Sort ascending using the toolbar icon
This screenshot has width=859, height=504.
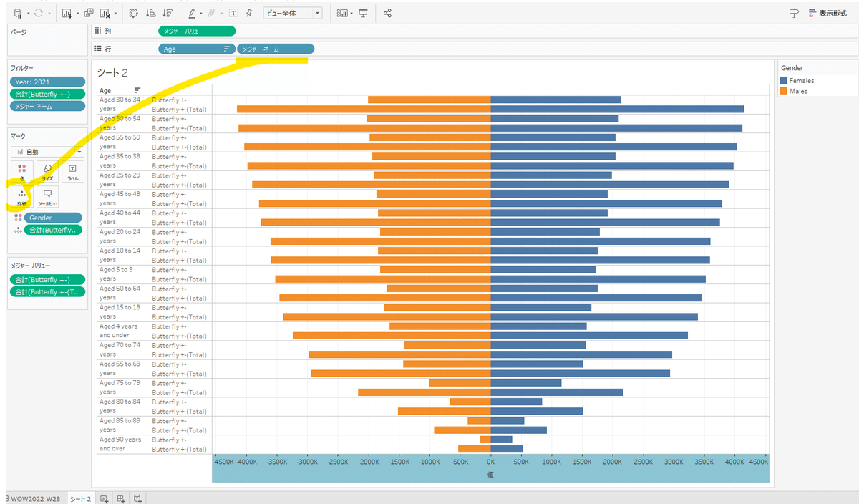[150, 13]
